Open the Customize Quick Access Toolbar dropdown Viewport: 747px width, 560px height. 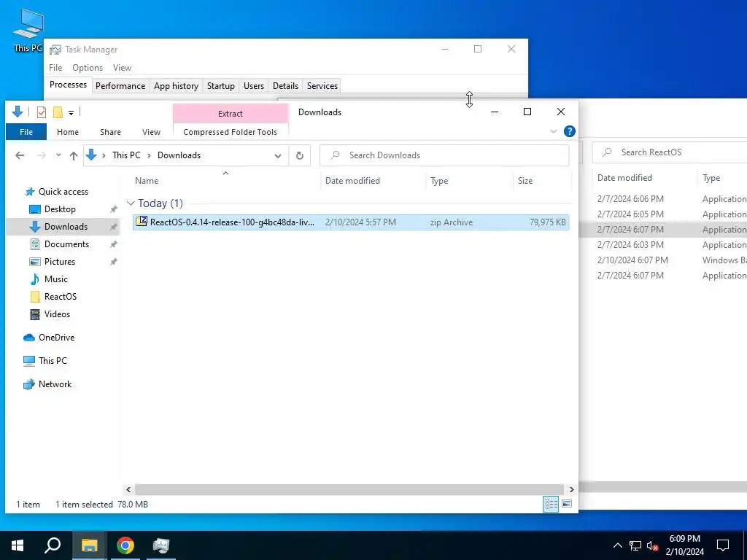71,112
